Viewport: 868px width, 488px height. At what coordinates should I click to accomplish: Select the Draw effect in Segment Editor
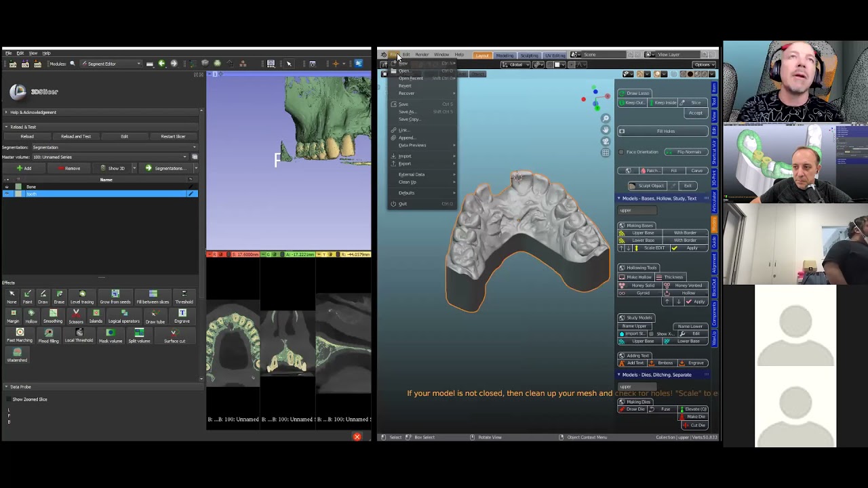43,296
